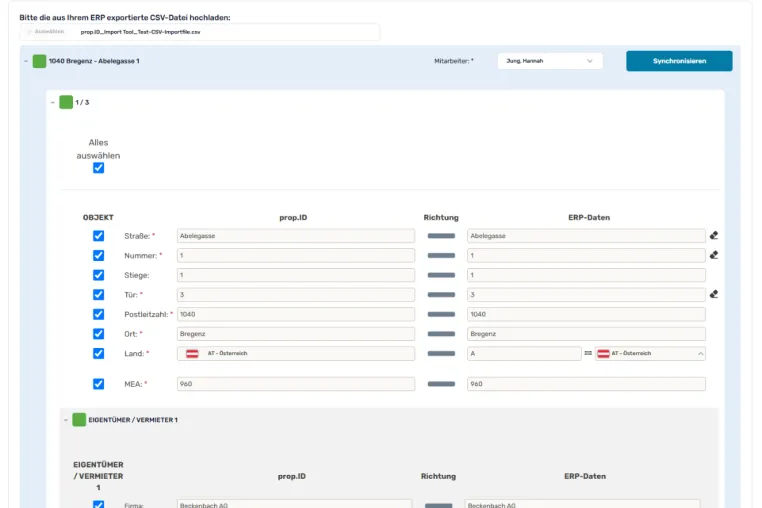762x508 pixels.
Task: Click the ERP Postleitzahl field 1040
Action: pos(586,314)
